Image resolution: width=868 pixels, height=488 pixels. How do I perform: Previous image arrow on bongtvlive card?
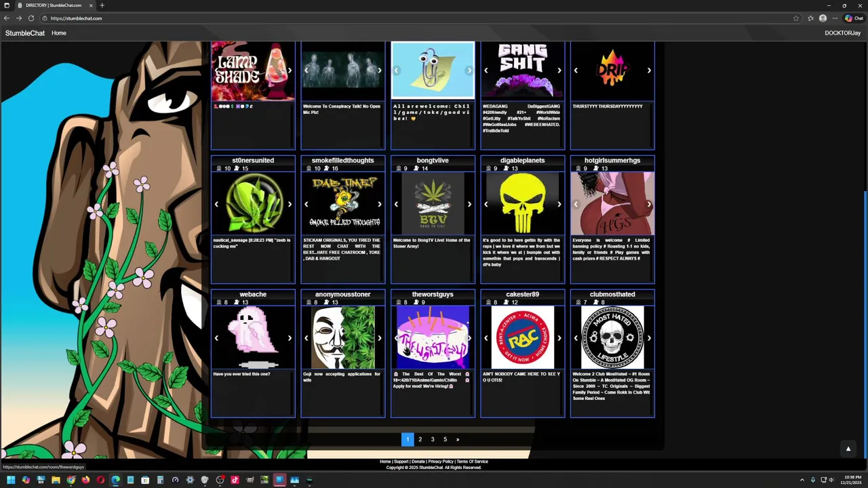coord(396,204)
